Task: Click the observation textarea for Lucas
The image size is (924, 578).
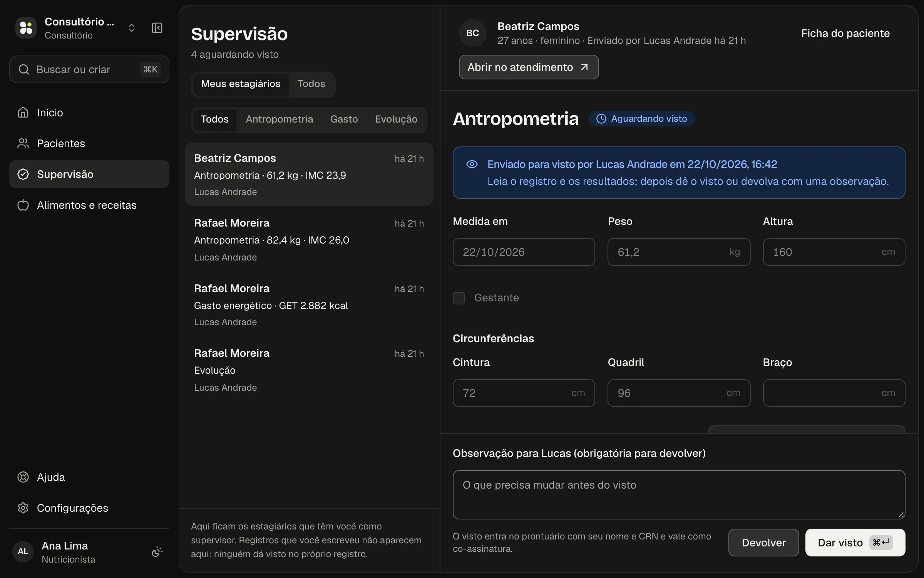Action: coord(679,495)
